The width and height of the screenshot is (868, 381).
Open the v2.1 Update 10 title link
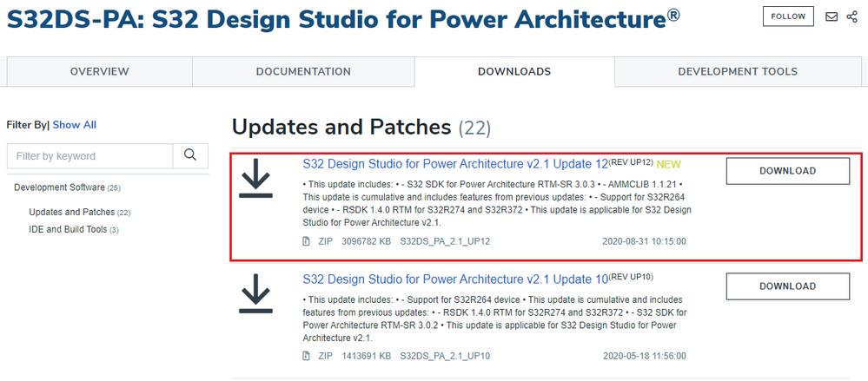(455, 279)
